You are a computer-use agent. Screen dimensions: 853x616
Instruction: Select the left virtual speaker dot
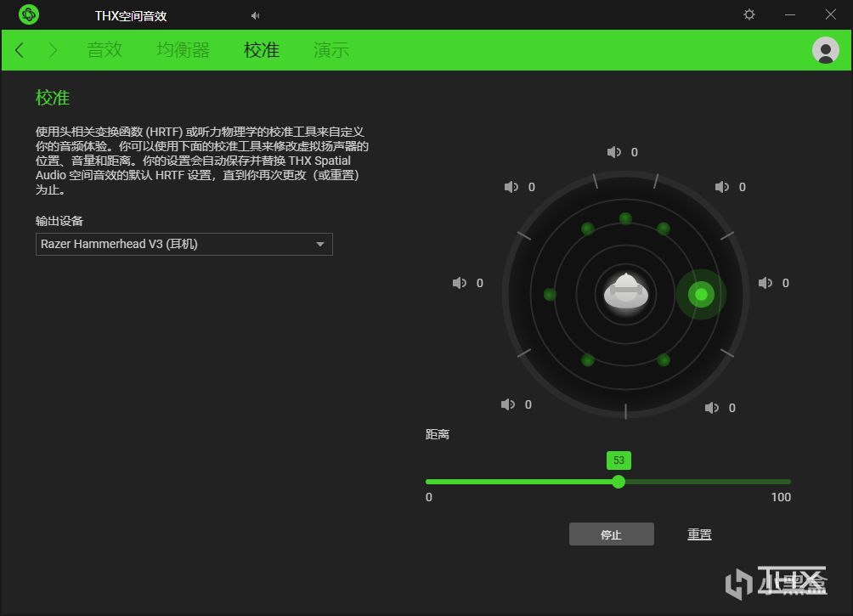[550, 295]
